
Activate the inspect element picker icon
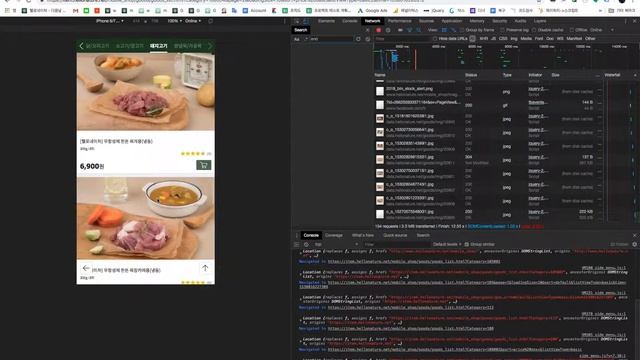pos(297,21)
